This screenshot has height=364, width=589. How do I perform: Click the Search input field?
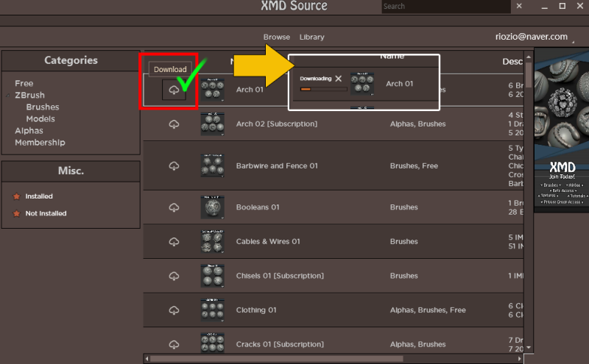446,7
